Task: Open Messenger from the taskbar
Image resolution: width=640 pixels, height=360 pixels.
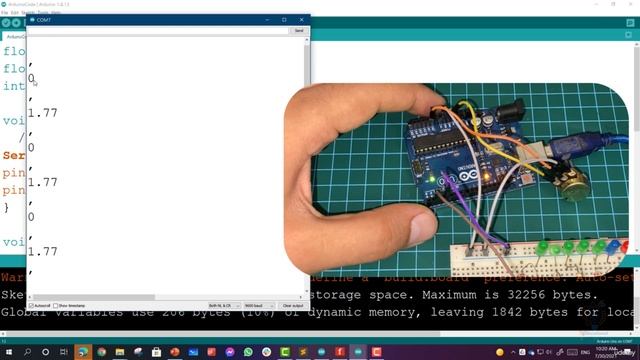Action: click(x=230, y=352)
